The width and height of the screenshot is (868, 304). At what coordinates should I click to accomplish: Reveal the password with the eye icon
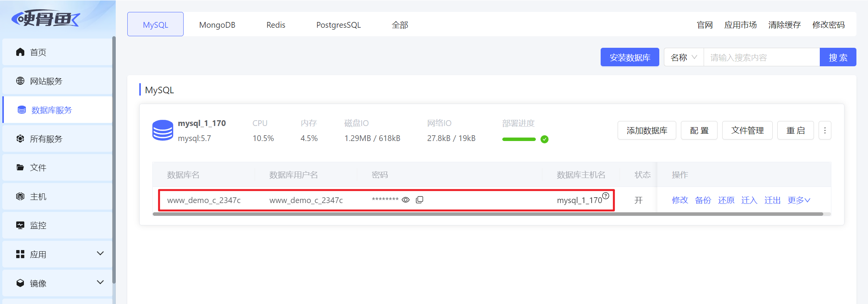406,200
